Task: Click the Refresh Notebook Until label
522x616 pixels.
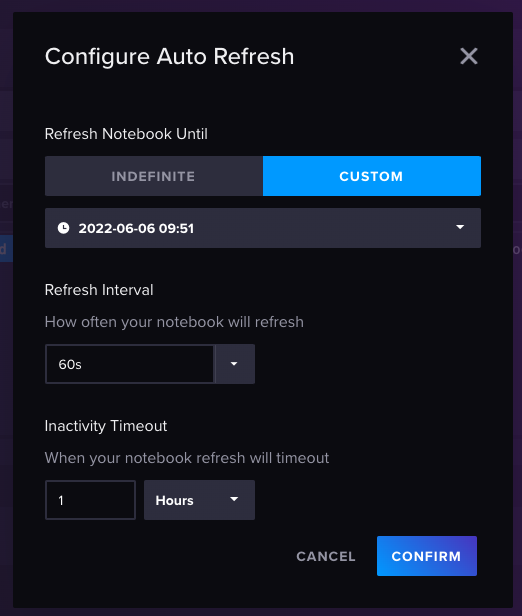Action: (x=126, y=134)
